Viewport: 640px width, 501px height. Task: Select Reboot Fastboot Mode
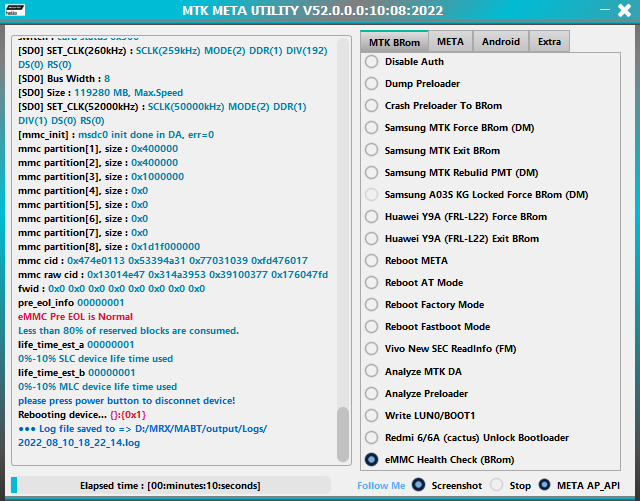coord(371,327)
